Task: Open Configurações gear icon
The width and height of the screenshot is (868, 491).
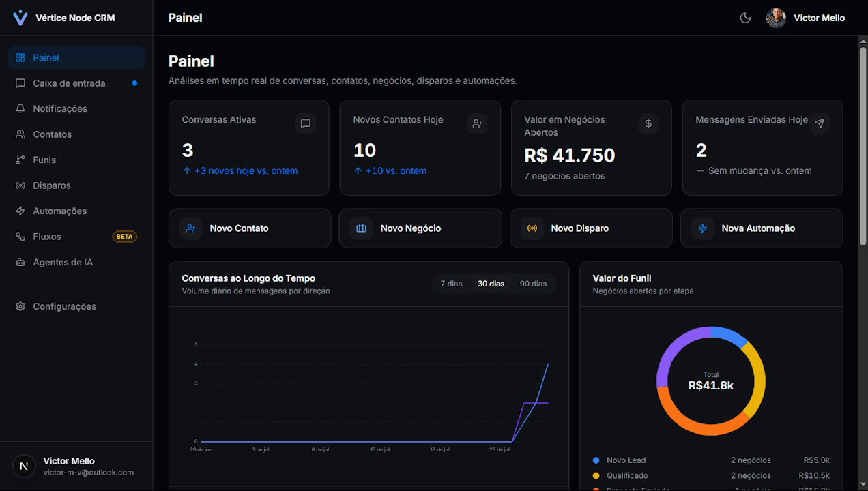Action: pyautogui.click(x=20, y=306)
